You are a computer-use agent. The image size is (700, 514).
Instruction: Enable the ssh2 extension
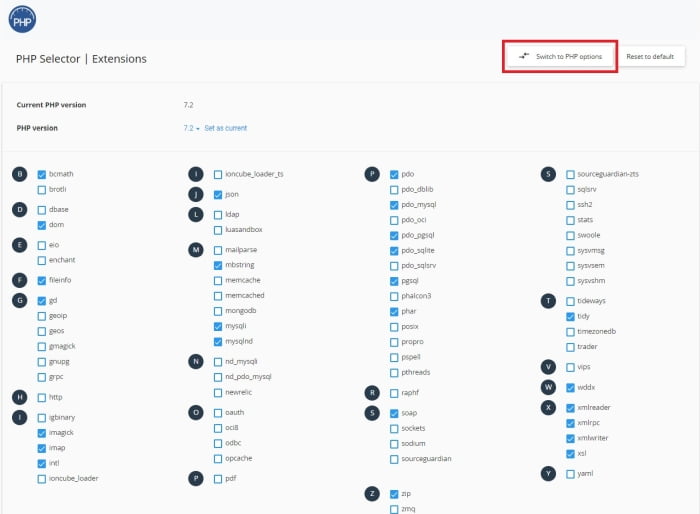(x=570, y=205)
